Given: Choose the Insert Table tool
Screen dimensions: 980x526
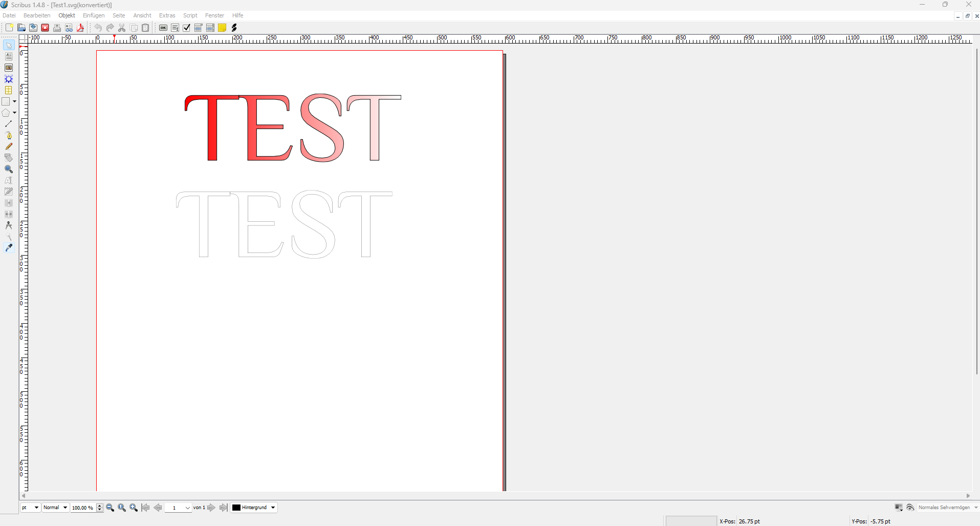Looking at the screenshot, I should (x=9, y=90).
